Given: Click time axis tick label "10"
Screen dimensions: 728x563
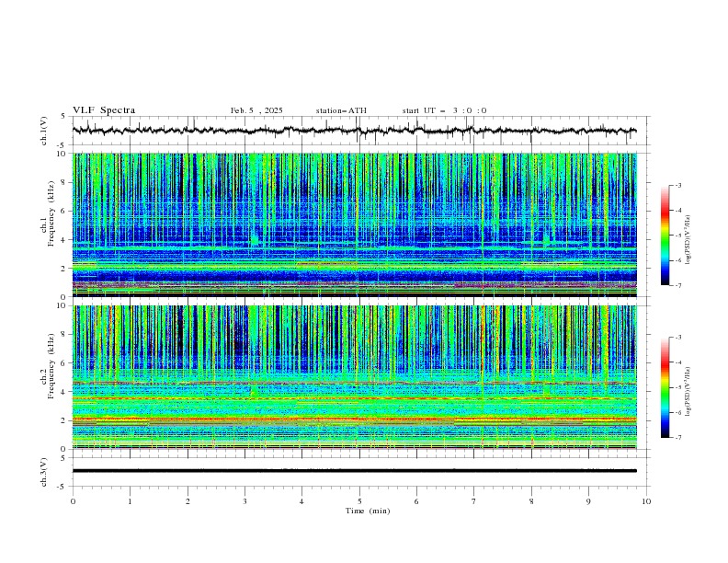Looking at the screenshot, I should 646,501.
